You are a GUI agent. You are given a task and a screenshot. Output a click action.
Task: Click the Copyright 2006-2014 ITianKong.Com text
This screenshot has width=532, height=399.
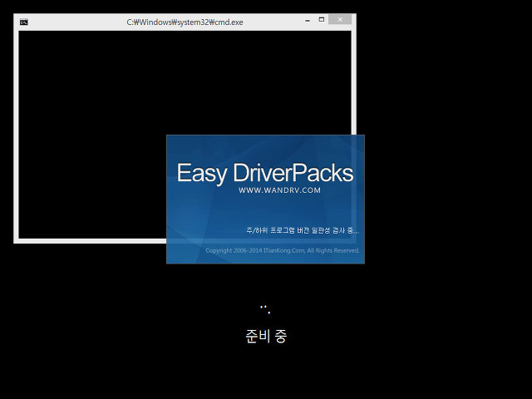283,250
